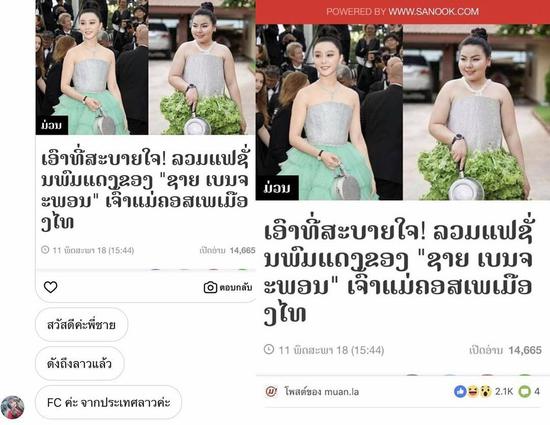Click the laughing haha reaction icon
Viewport: 550px width, 425px height.
473,391
